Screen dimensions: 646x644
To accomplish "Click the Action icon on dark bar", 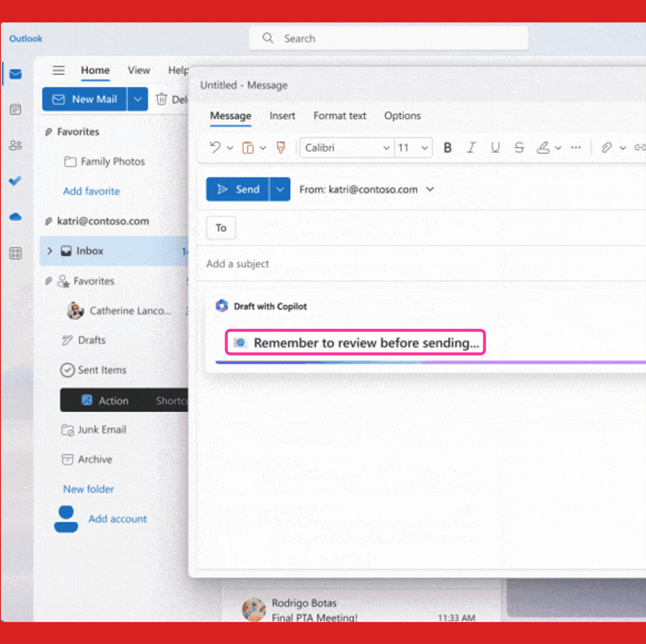I will click(x=87, y=400).
